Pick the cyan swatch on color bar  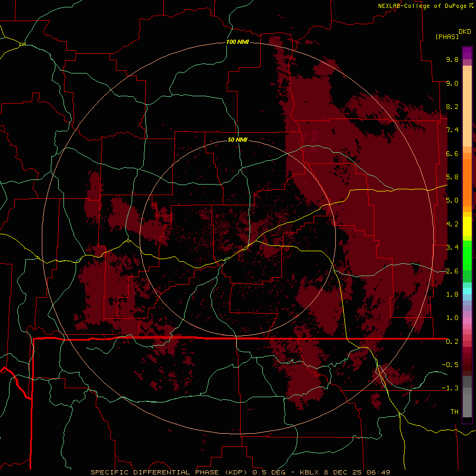[x=467, y=291]
